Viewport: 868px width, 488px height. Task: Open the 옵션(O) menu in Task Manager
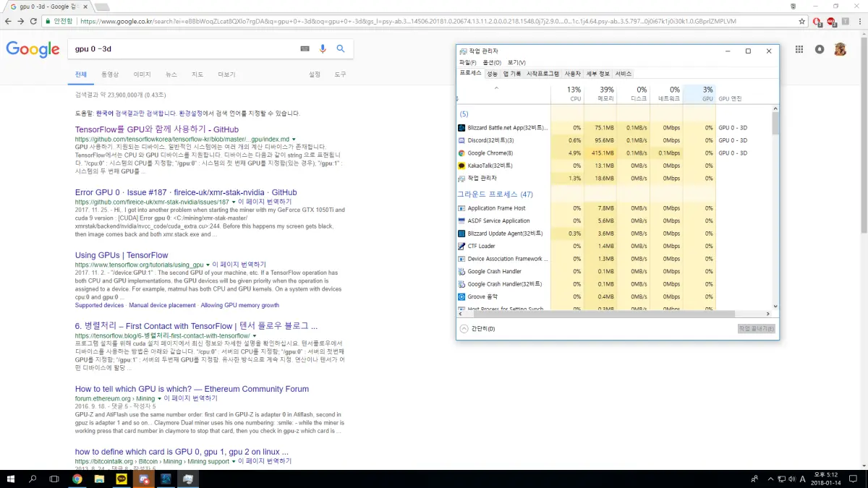[x=492, y=63]
